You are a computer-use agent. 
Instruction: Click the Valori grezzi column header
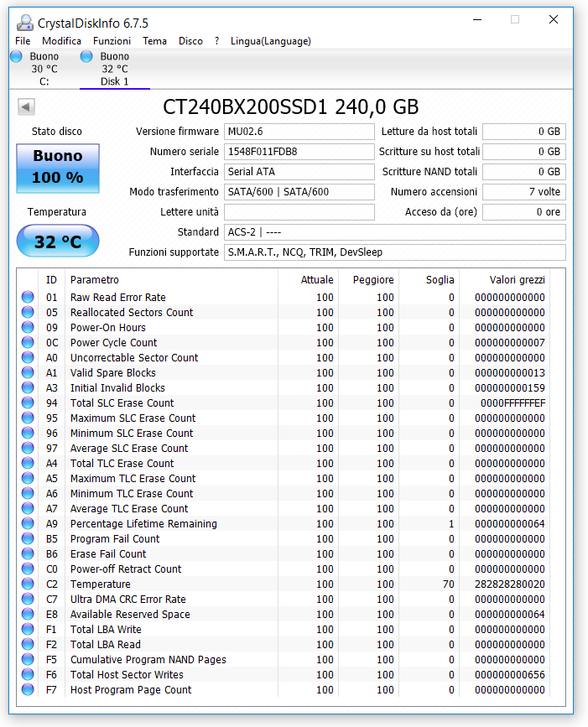(x=504, y=279)
